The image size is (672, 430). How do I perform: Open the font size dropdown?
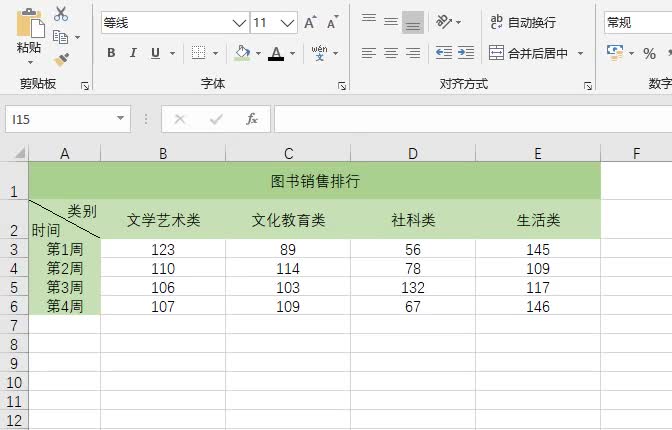pos(288,22)
